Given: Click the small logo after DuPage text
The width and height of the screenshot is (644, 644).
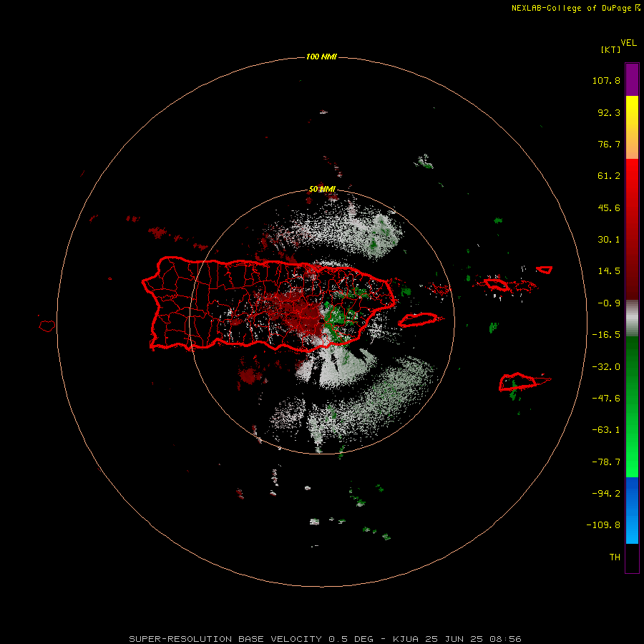Looking at the screenshot, I should pos(638,7).
